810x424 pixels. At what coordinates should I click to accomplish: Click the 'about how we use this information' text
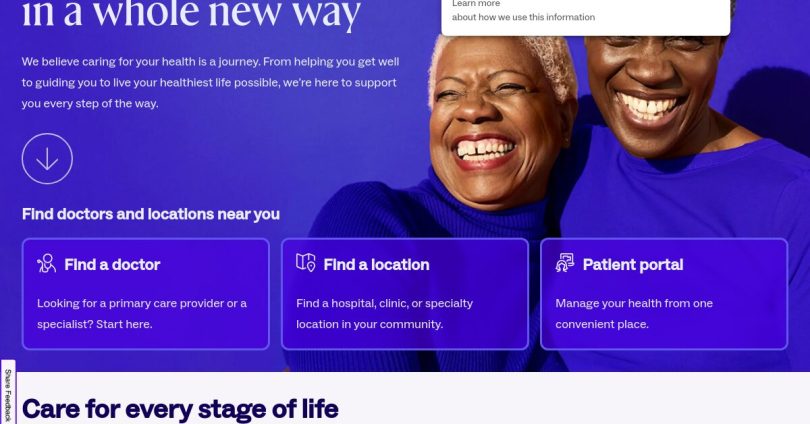[x=523, y=17]
